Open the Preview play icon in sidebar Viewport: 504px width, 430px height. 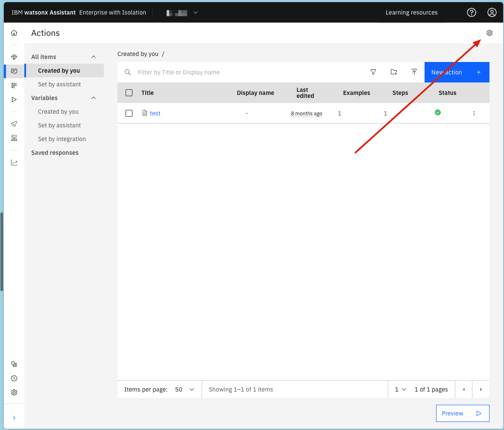[14, 100]
